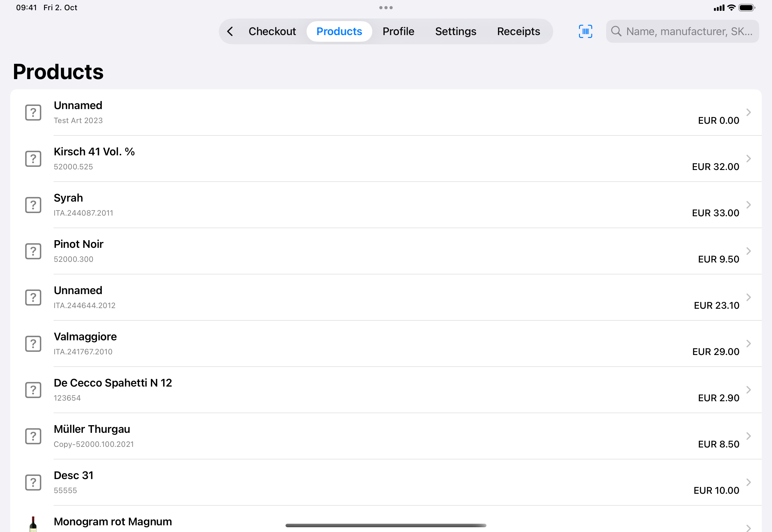This screenshot has height=532, width=772.
Task: Tap the price EUR 33.00
Action: point(716,213)
